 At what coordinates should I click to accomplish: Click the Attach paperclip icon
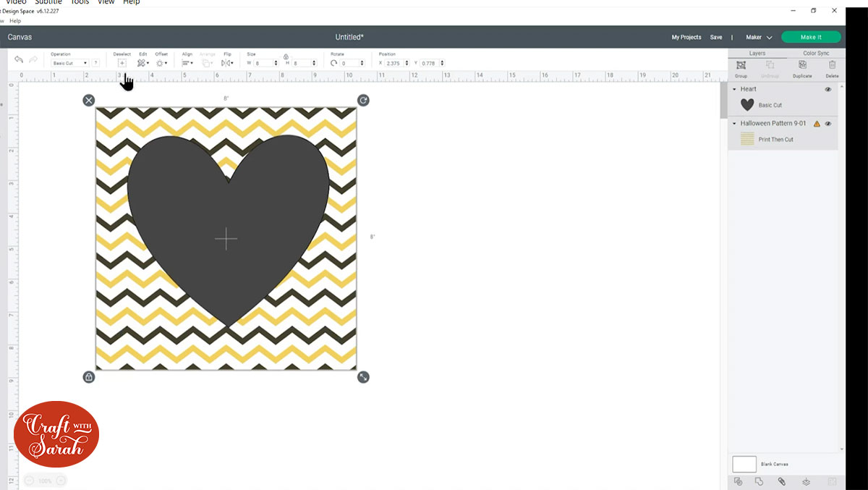pos(782,481)
